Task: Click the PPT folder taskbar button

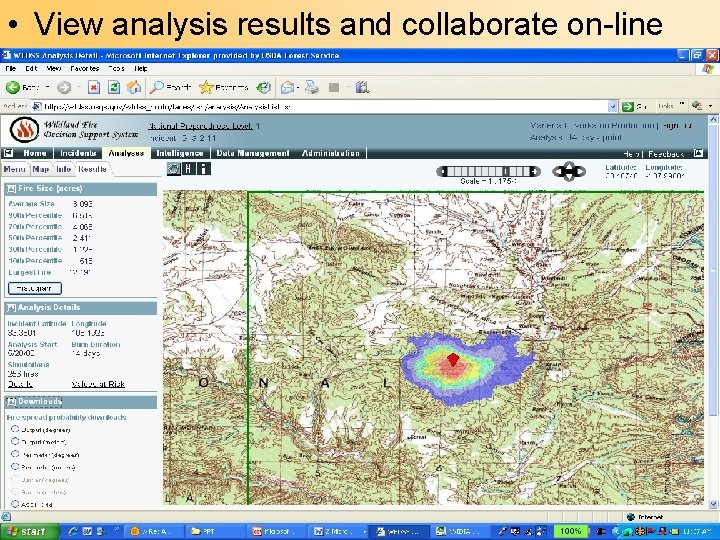Action: (214, 531)
